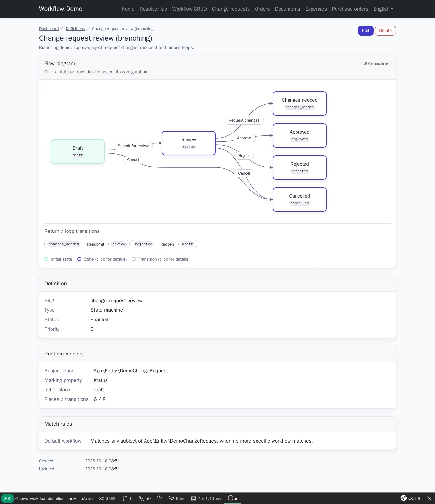This screenshot has height=504, width=435.
Task: Open the Resolver lab nav item
Action: tap(154, 9)
